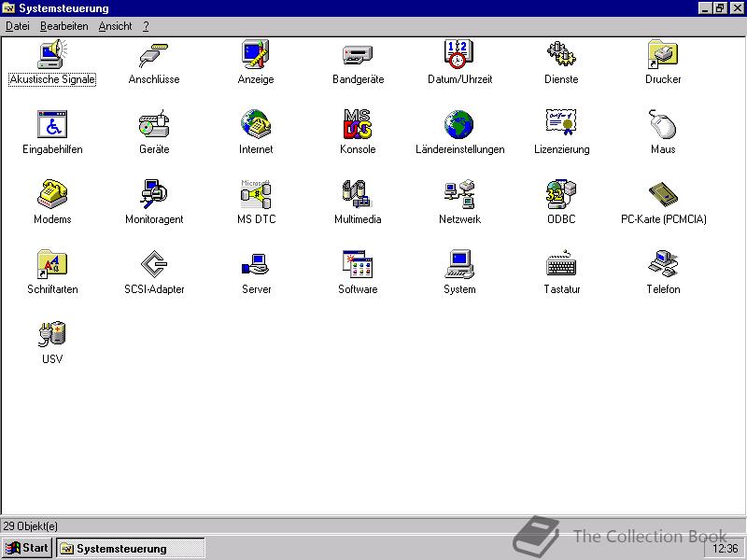
Task: Click the Start button
Action: (27, 548)
